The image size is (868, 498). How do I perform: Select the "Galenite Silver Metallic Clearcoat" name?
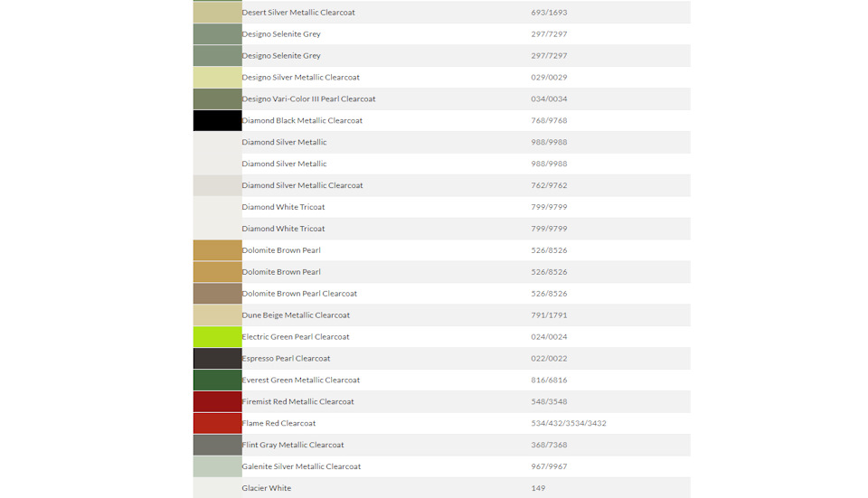click(301, 465)
